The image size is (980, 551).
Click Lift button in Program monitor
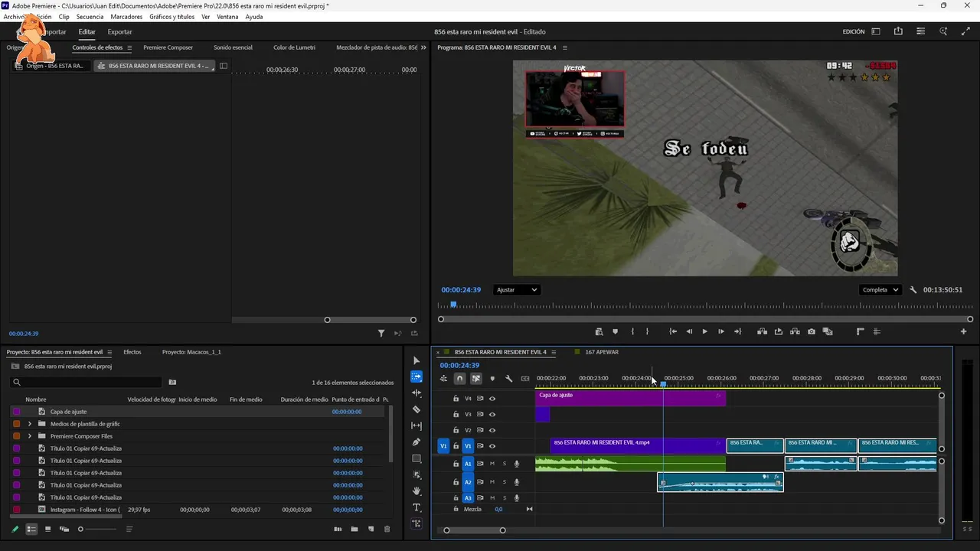point(762,331)
